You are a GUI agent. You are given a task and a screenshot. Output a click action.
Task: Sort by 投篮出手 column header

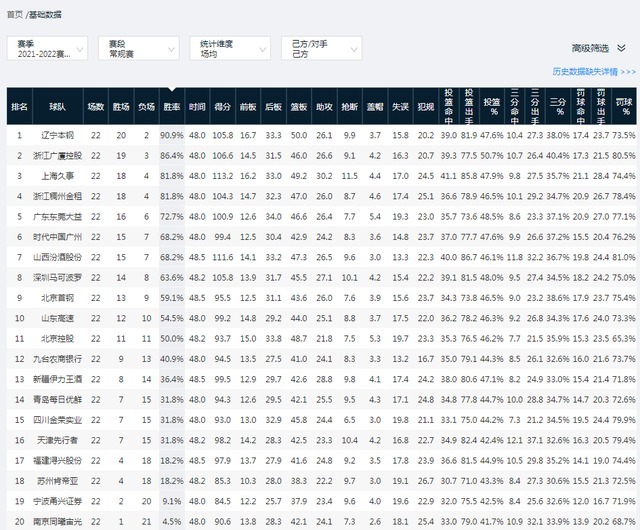469,107
